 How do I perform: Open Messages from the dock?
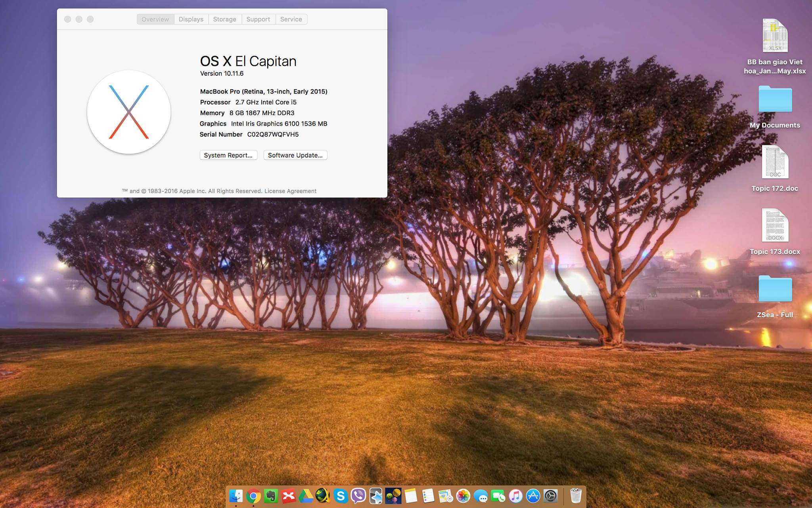coord(481,496)
